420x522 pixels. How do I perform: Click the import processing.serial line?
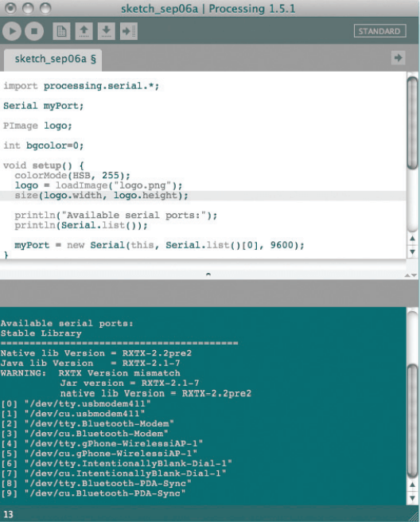tap(81, 86)
